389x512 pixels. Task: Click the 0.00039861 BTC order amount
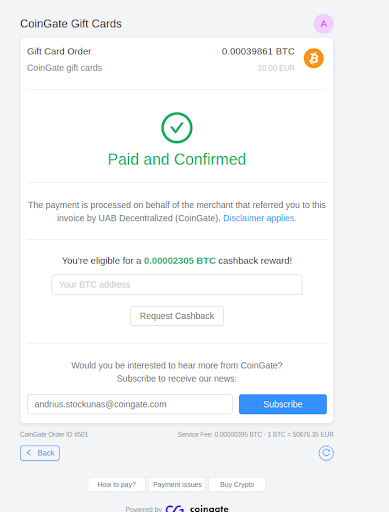click(258, 51)
